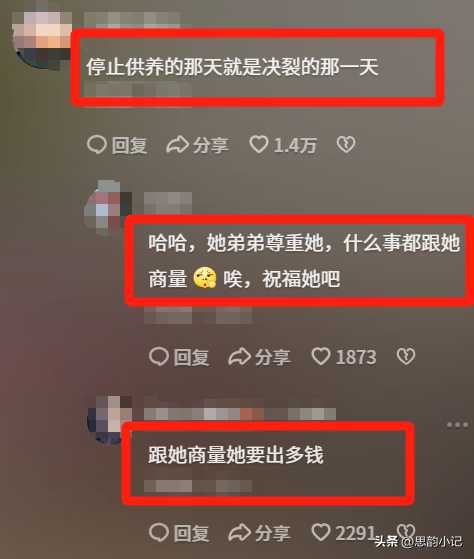Click reply bubble icon under 哈哈 comment
The image size is (474, 559).
tap(159, 357)
